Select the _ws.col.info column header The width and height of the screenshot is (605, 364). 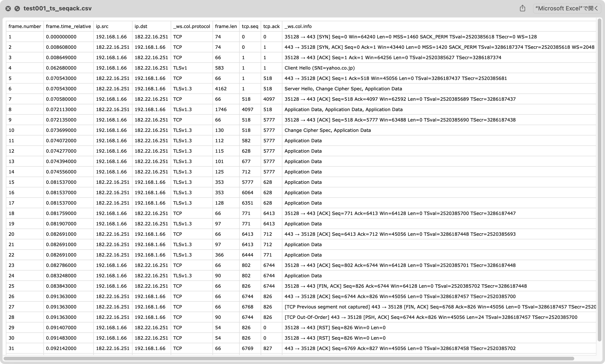click(298, 26)
